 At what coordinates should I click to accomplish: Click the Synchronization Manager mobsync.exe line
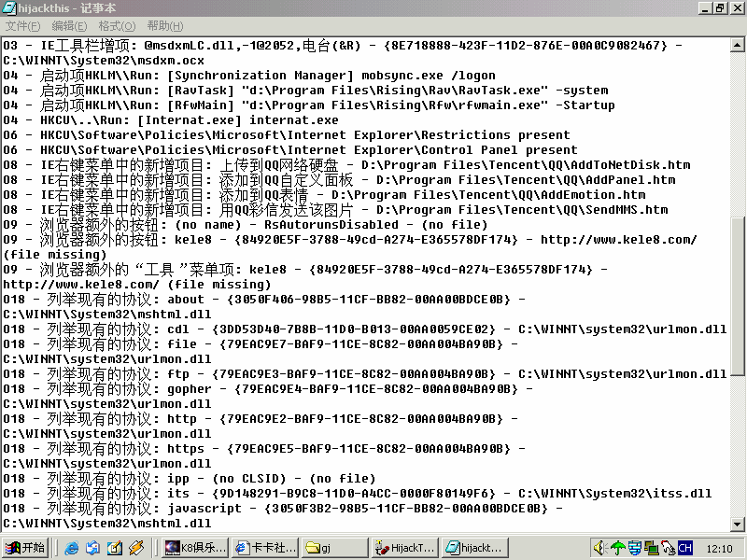[249, 76]
